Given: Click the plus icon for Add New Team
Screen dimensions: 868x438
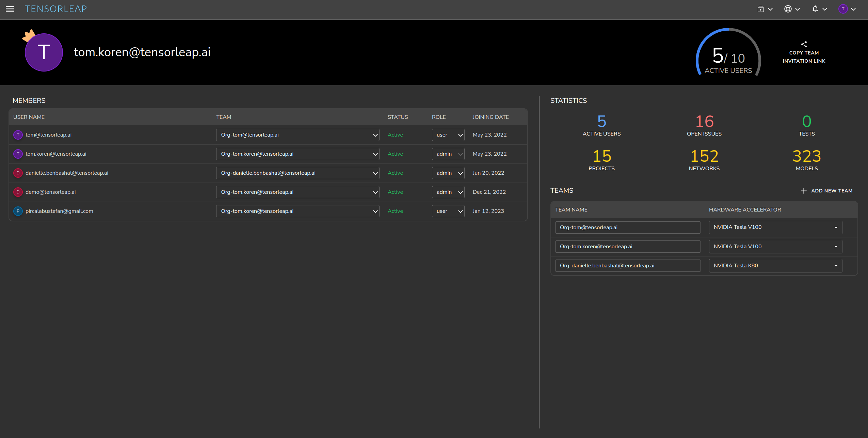Looking at the screenshot, I should 804,191.
